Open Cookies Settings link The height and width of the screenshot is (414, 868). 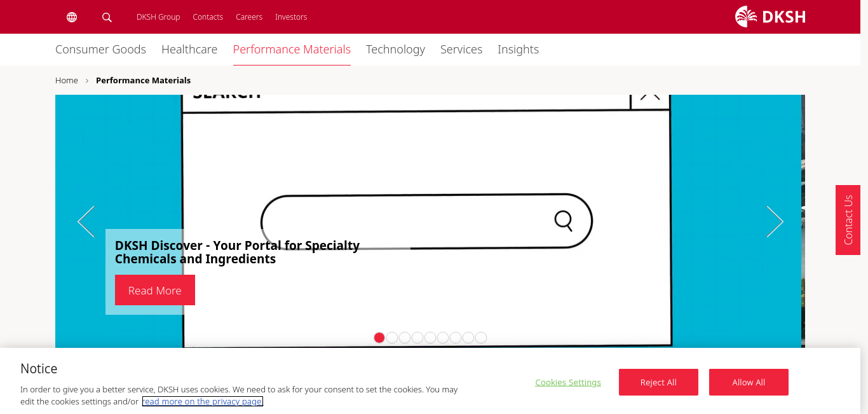click(x=568, y=382)
